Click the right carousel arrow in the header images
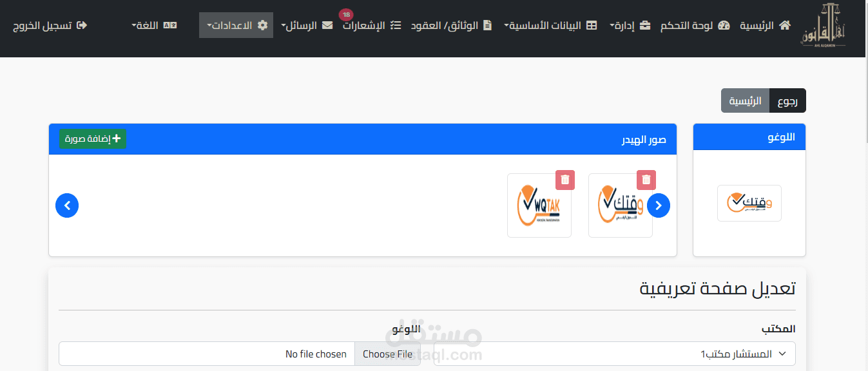The height and width of the screenshot is (371, 868). pos(659,205)
